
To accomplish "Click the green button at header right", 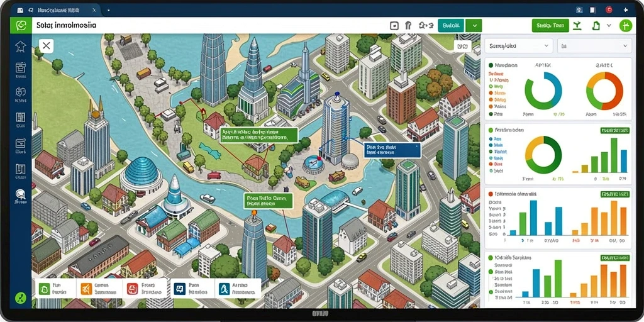I will pos(550,25).
